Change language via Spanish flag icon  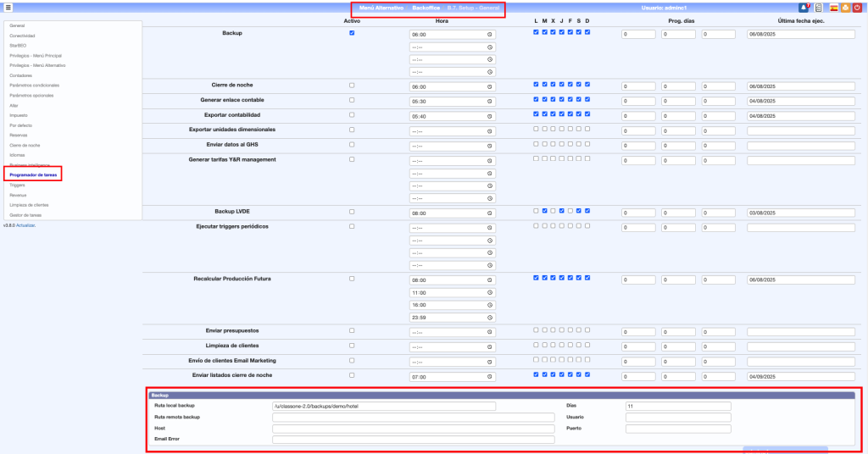[833, 8]
